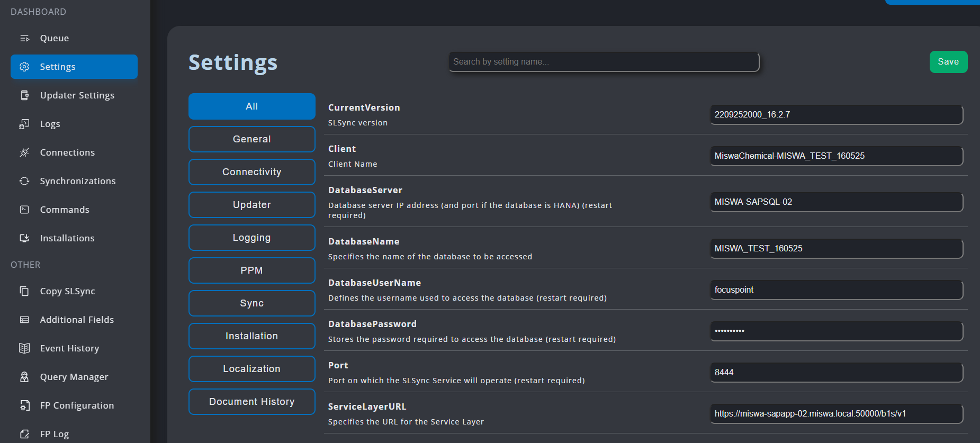Click the ServiceLayerURL input field

click(836, 413)
